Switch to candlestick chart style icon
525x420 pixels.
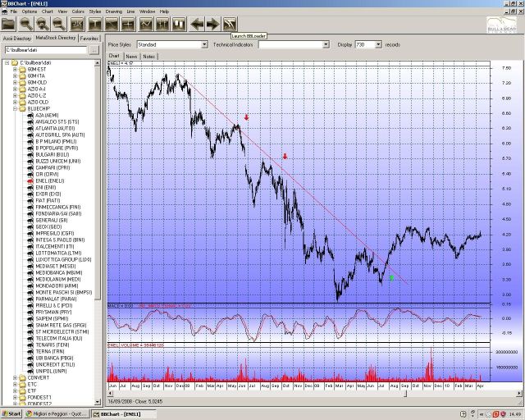(179, 24)
